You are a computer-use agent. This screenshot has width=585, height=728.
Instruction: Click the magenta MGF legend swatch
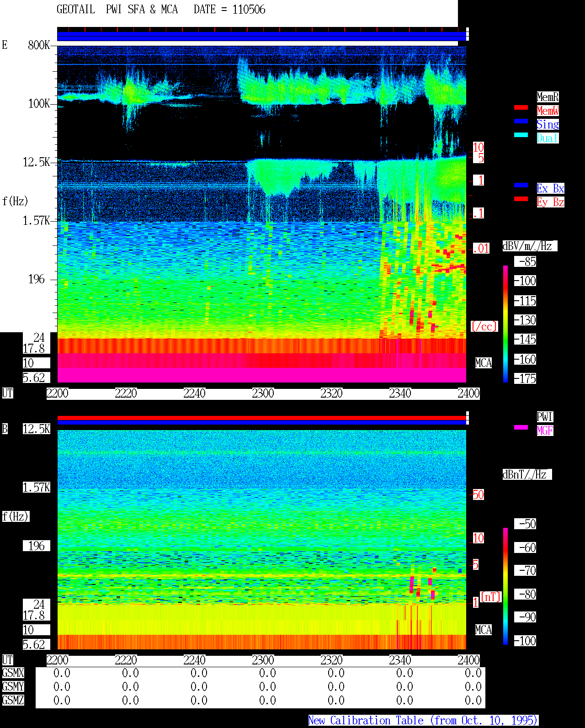[521, 427]
